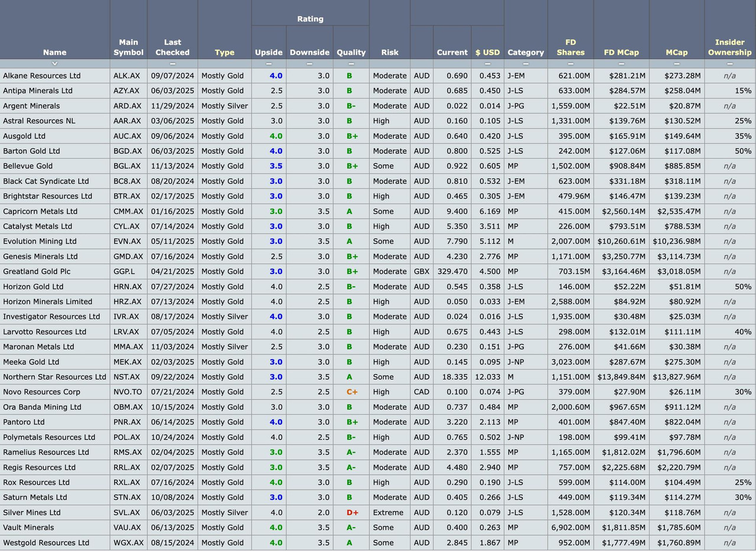Screen dimensions: 756x551
Task: Click the Rating group header
Action: (x=310, y=19)
